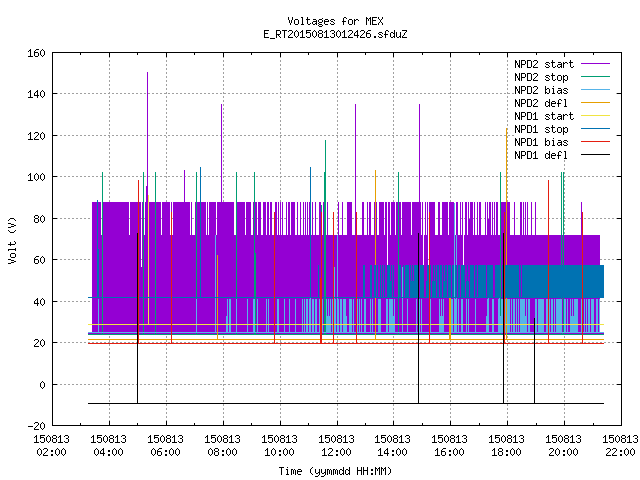The width and height of the screenshot is (640, 480).
Task: Click the 150813 04:00 time tick label
Action: [108, 445]
